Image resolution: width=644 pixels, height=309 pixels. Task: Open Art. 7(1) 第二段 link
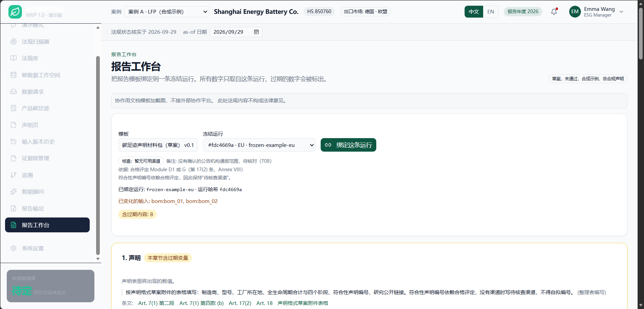pos(156,303)
